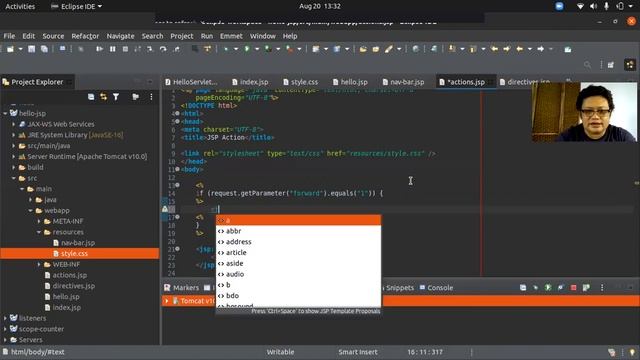Click the Suspend (pause) toolbar icon

pyautogui.click(x=112, y=49)
